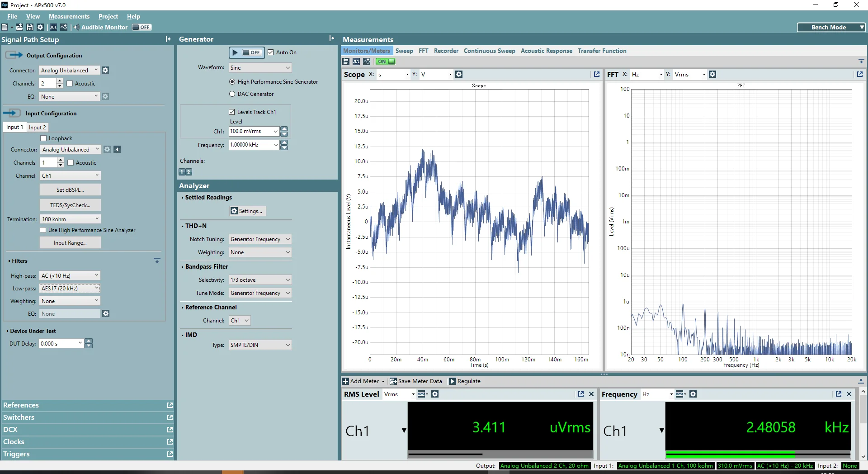Switch to the Recorder tab
Viewport: 868px width, 474px height.
point(446,51)
